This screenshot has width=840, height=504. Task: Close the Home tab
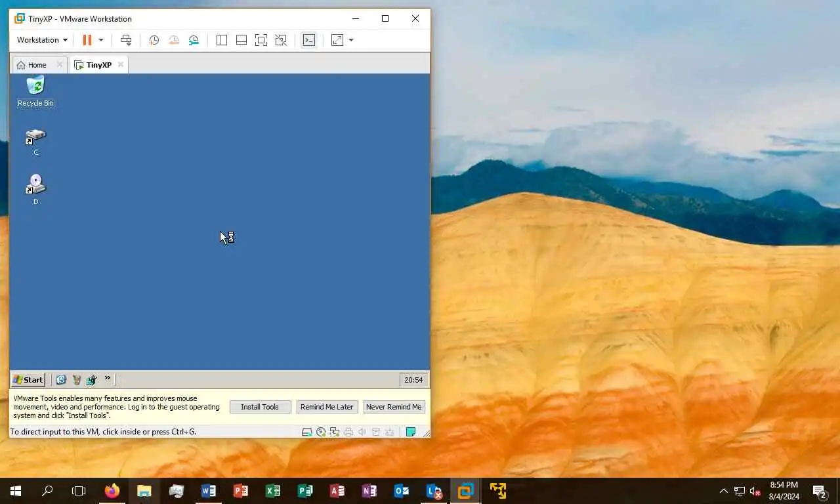59,64
